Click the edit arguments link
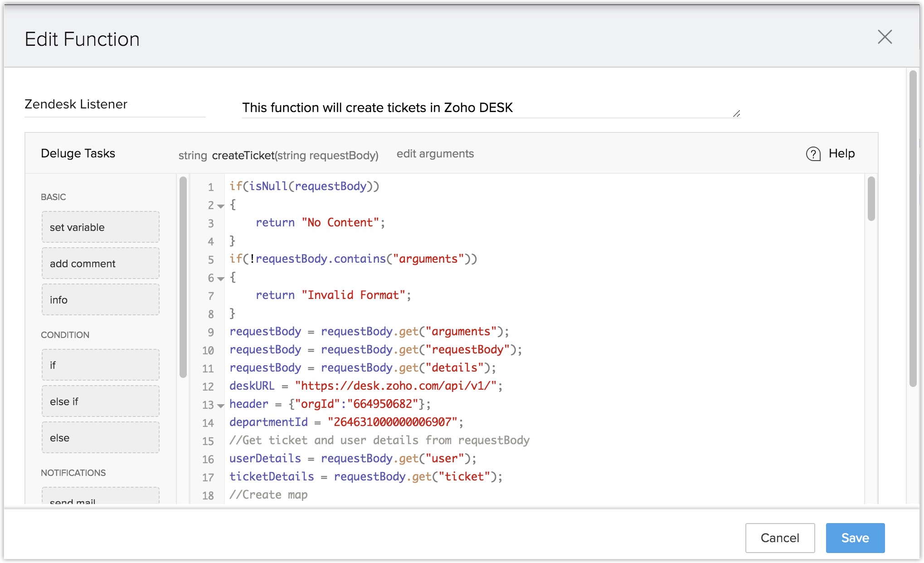This screenshot has height=563, width=924. point(435,154)
